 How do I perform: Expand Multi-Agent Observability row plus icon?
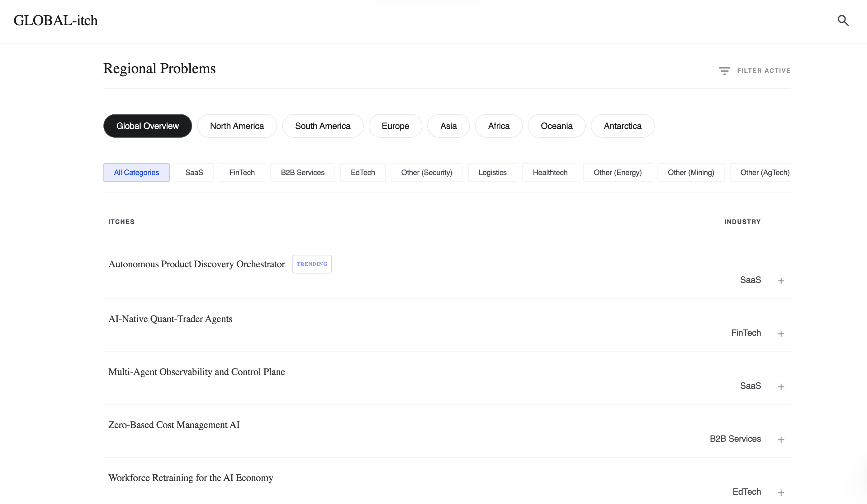781,387
